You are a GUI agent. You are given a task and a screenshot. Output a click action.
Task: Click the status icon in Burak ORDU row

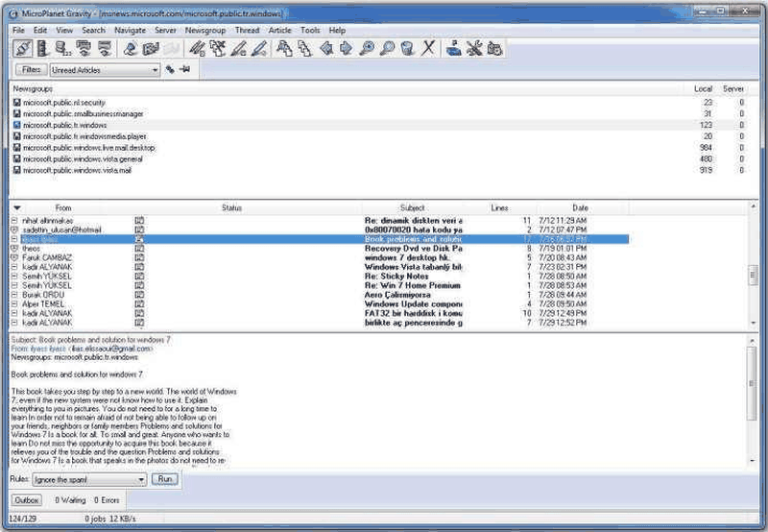139,295
